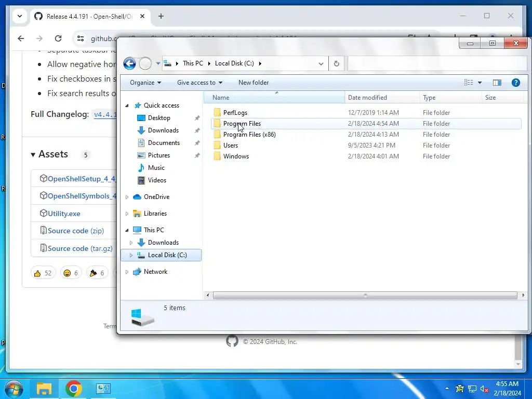The width and height of the screenshot is (532, 399).
Task: Collapse the This PC tree node
Action: pyautogui.click(x=127, y=230)
